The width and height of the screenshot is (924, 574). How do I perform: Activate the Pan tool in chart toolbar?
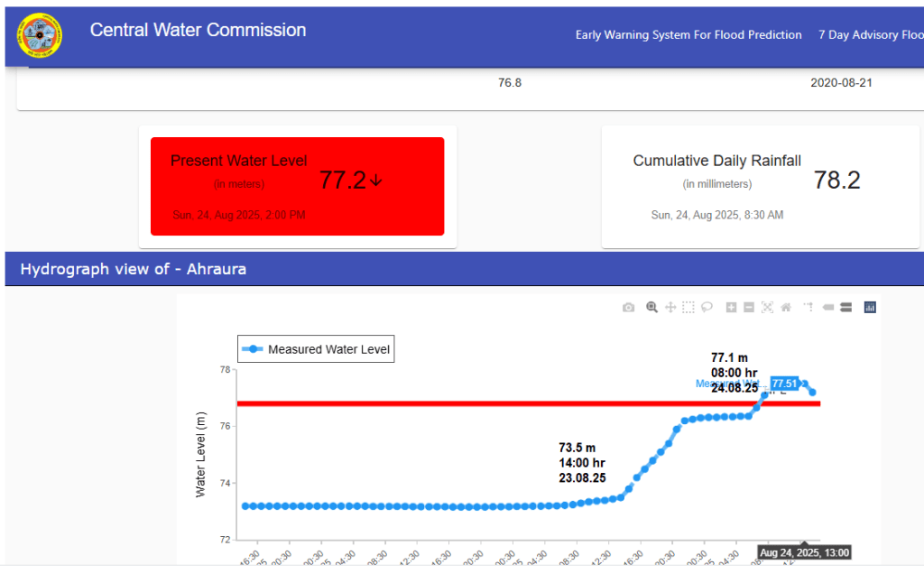click(670, 308)
